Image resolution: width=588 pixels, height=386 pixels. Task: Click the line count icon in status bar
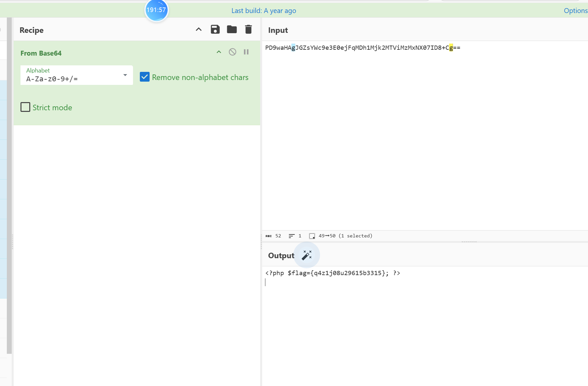tap(291, 236)
